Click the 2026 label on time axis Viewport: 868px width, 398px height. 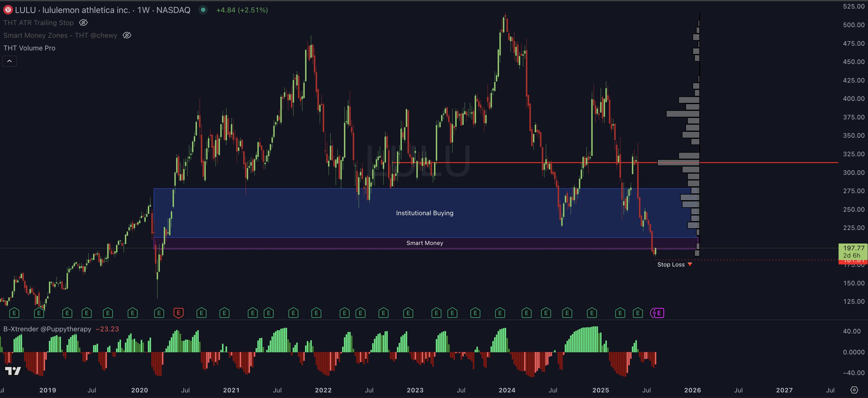[693, 390]
